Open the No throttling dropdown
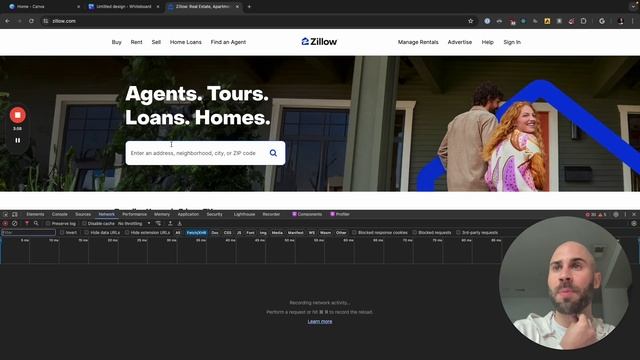Image resolution: width=640 pixels, height=360 pixels. pos(134,224)
